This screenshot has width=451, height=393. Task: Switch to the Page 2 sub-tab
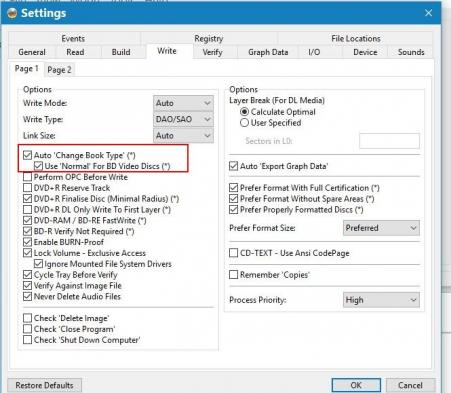click(x=59, y=70)
